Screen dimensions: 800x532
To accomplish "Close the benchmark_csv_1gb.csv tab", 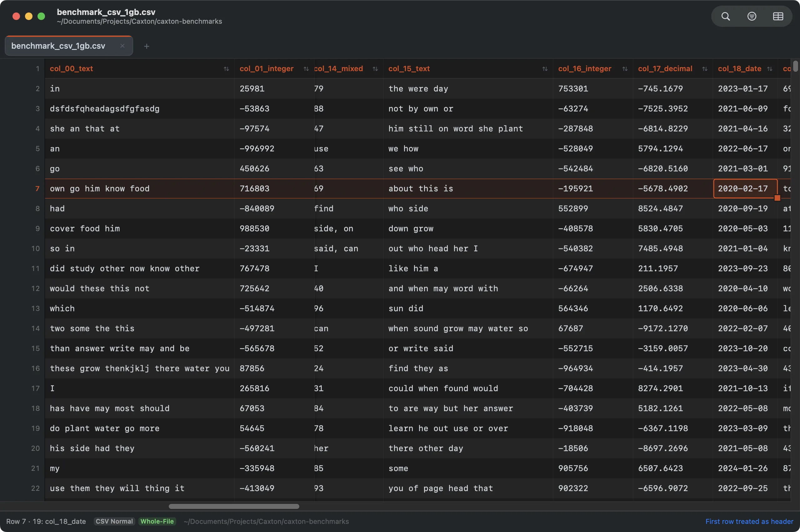I will click(122, 46).
